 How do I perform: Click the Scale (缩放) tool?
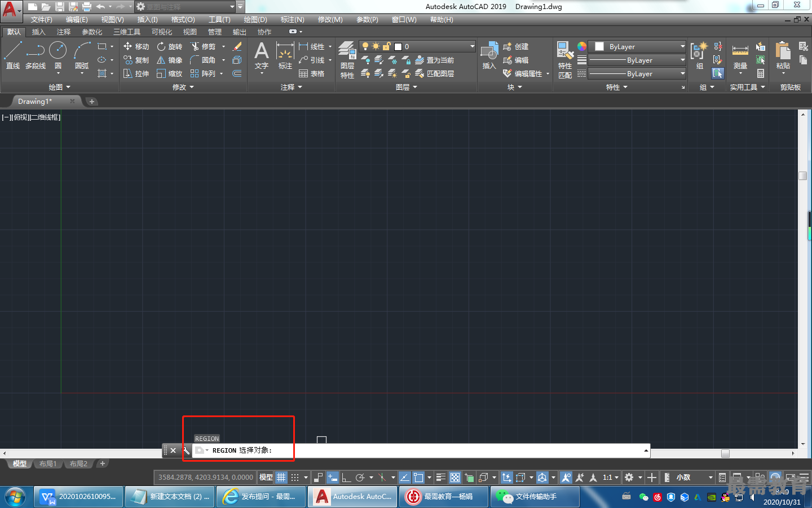(x=169, y=73)
